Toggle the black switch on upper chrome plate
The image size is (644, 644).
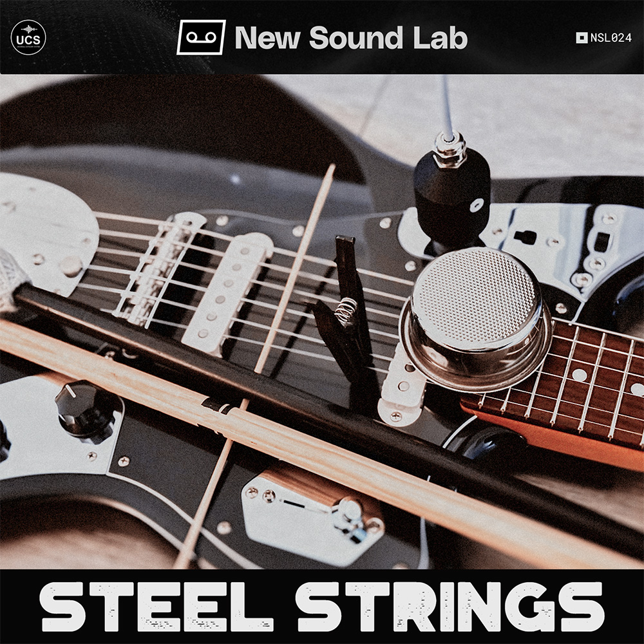[525, 237]
